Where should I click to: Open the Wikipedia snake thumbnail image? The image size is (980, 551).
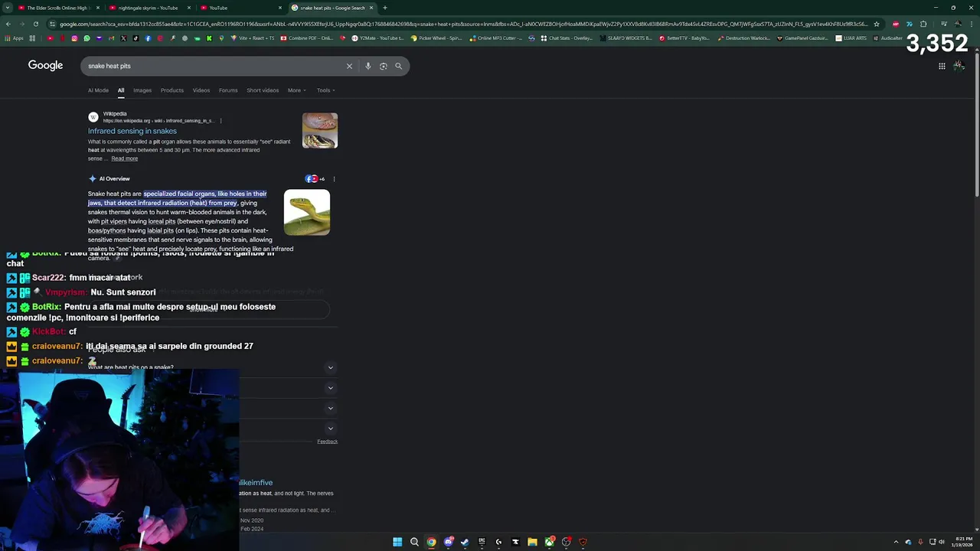(x=320, y=131)
